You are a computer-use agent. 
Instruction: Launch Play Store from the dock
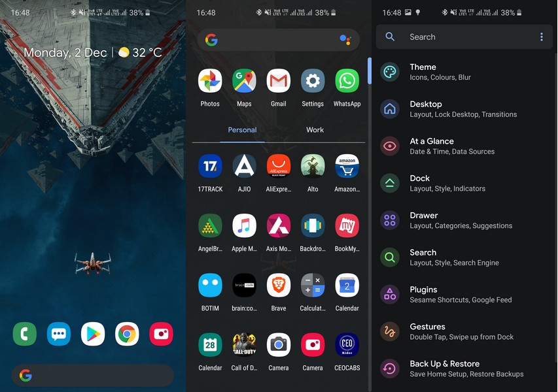pos(93,334)
